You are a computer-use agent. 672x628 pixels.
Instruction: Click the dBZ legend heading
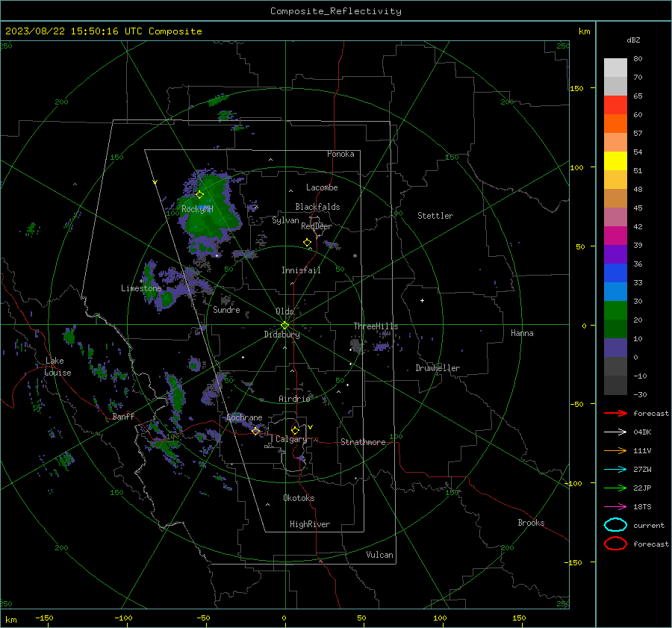(x=633, y=40)
